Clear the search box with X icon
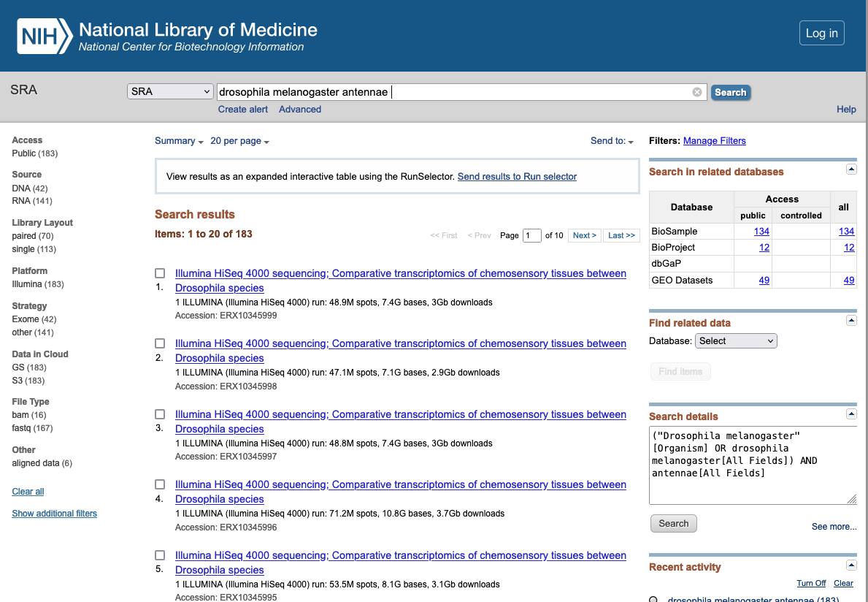The image size is (868, 602). (x=697, y=92)
